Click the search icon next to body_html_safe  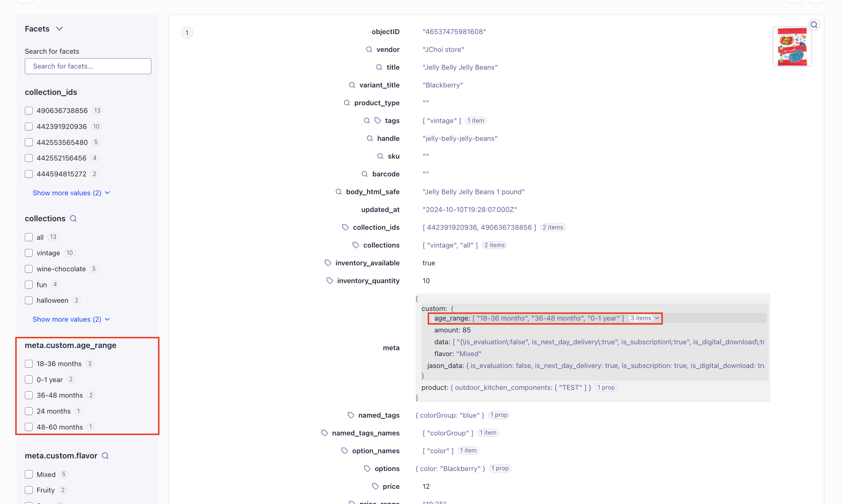(x=339, y=192)
